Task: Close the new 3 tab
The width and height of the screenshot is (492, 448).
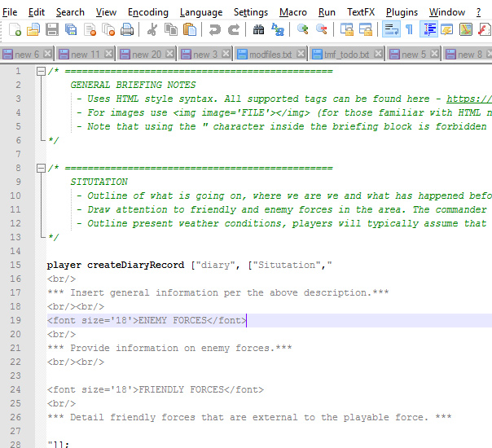Action: pyautogui.click(x=226, y=54)
